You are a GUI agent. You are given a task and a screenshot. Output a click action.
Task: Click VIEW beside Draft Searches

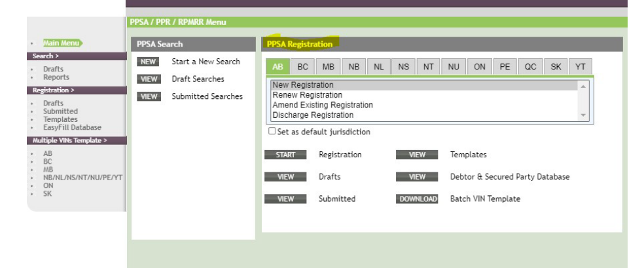(x=149, y=79)
